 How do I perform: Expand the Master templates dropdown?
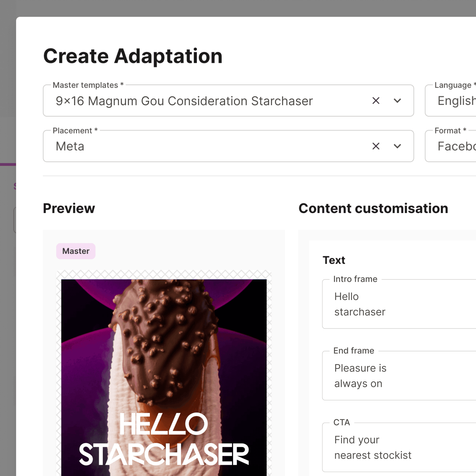point(397,100)
